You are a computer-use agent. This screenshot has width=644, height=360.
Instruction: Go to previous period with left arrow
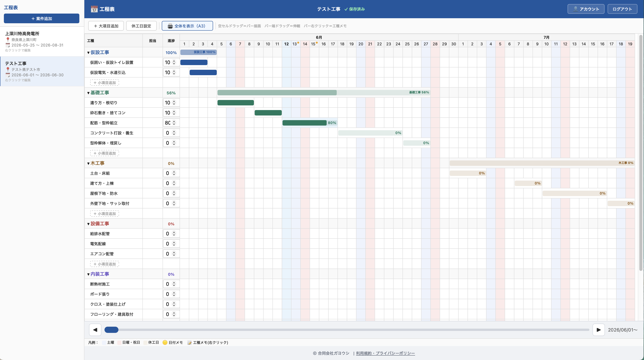[95, 330]
